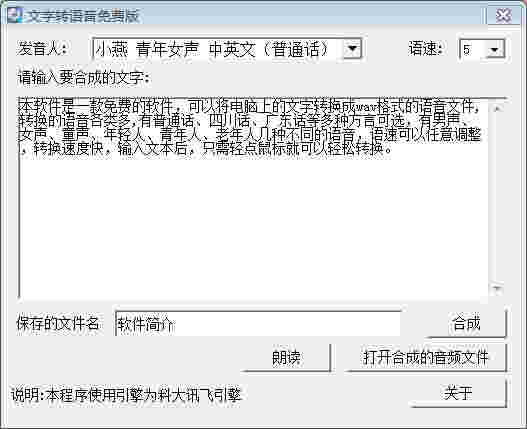
Task: Click the 关于 about button
Action: coord(458,393)
